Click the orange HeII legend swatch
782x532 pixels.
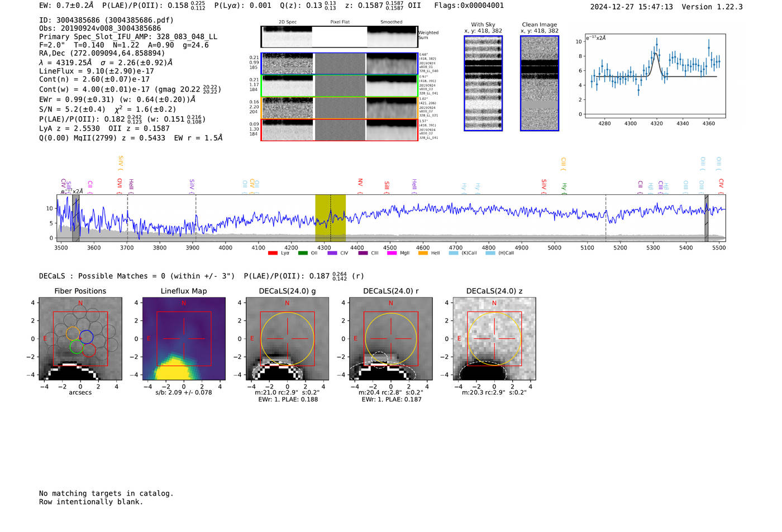(423, 253)
